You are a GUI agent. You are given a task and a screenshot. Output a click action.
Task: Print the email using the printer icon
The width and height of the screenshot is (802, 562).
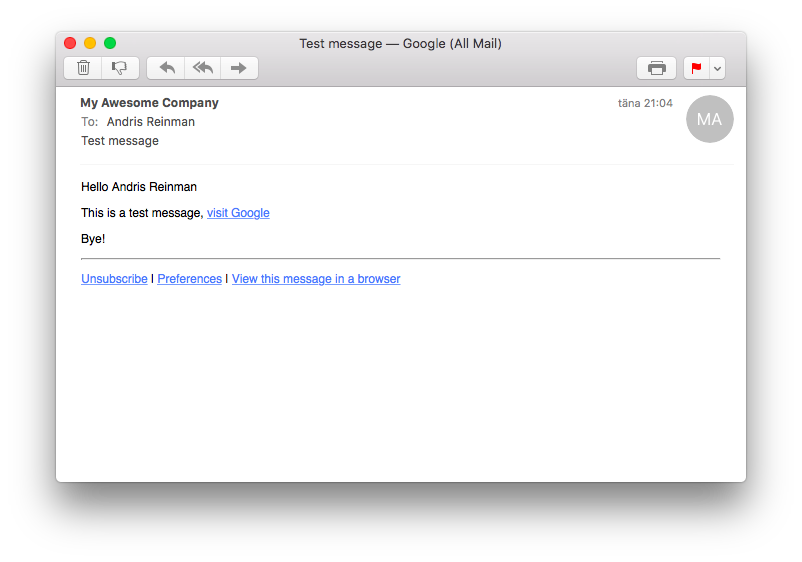[656, 68]
